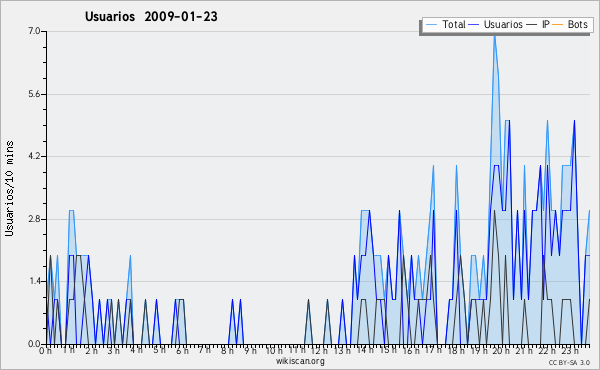Select the 'Usuarios' legend entry

(x=503, y=24)
